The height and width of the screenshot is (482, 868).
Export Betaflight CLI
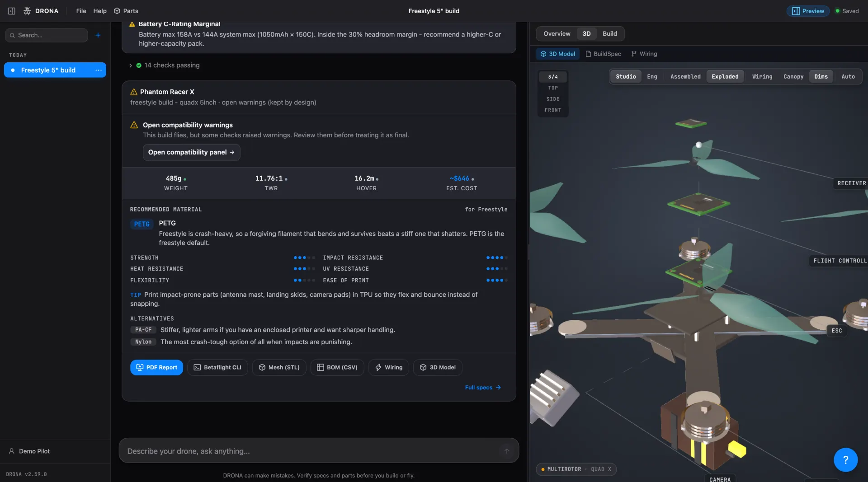[x=217, y=368]
